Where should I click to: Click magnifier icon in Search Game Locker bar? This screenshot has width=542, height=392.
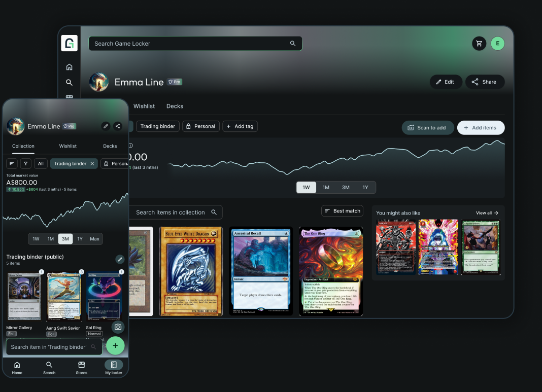pos(293,44)
